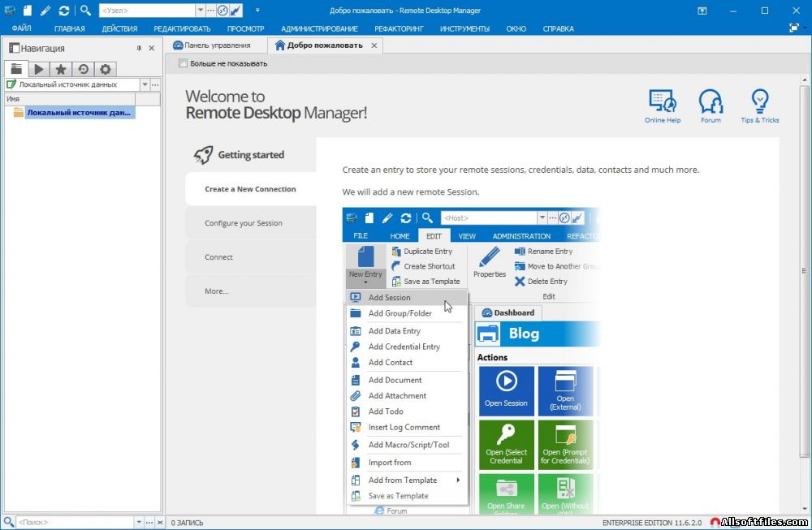Click the ENTERPRISE EDITION 11.6.2.0 status text
Screen dimensions: 812x530
652,523
